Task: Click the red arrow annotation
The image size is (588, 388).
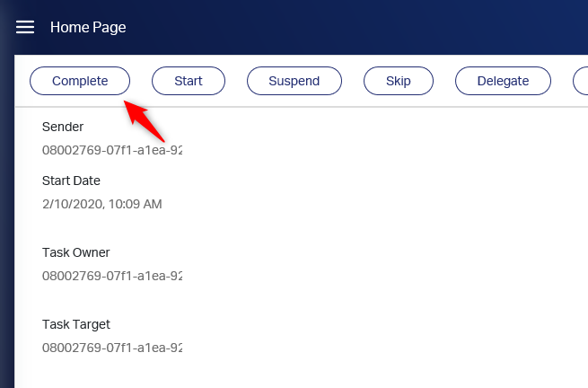Action: coord(144,121)
